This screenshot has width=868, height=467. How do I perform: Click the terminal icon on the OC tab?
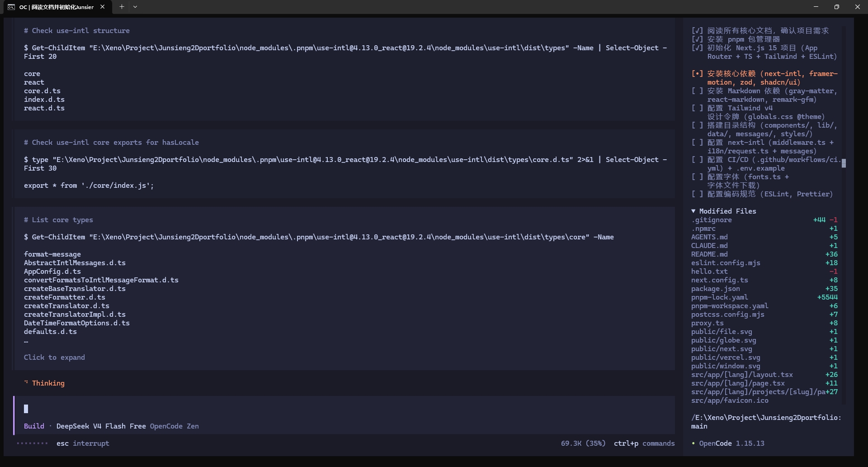tap(11, 7)
